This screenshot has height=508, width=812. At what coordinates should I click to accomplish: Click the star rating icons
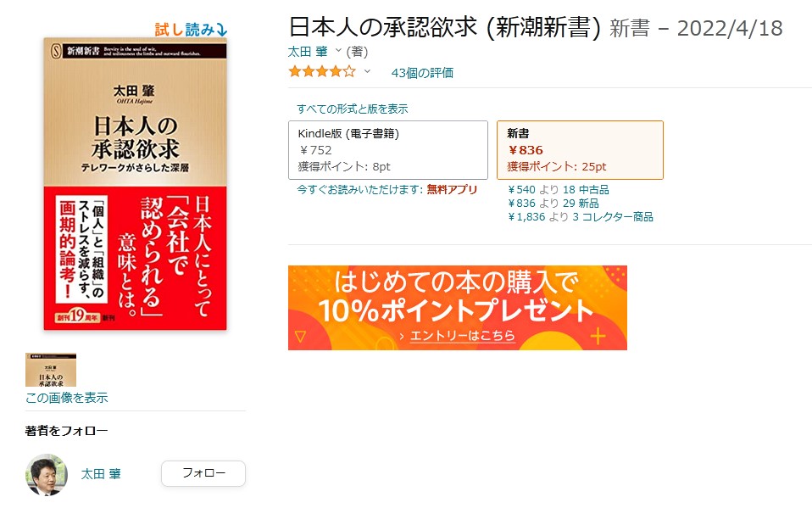[322, 71]
